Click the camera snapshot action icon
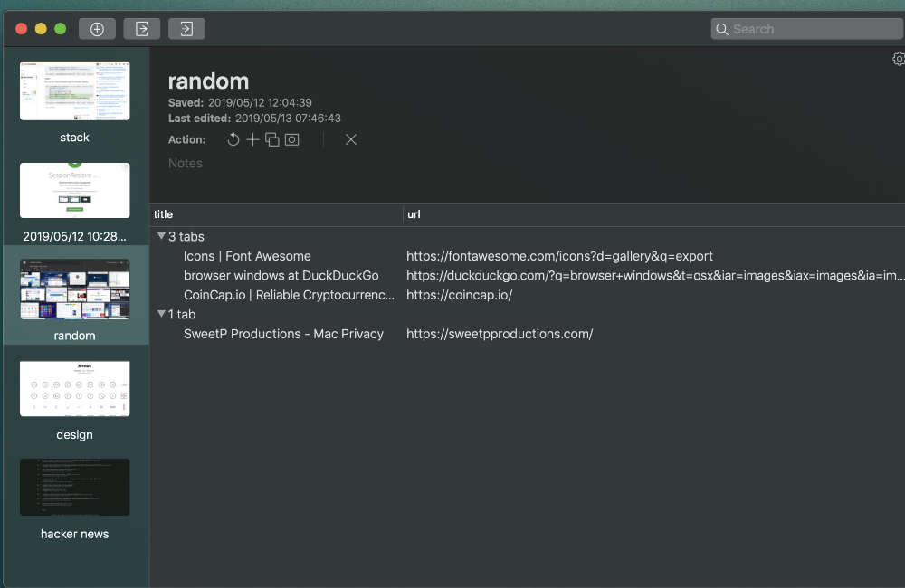The width and height of the screenshot is (905, 588). click(x=291, y=139)
